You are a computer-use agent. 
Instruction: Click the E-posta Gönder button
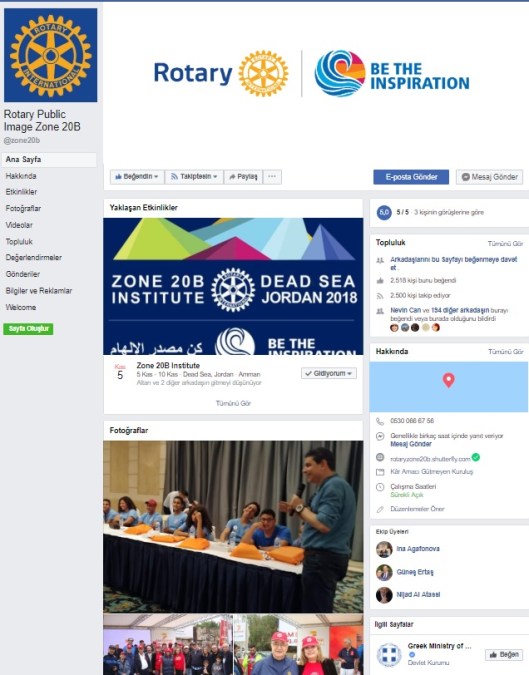coord(411,177)
